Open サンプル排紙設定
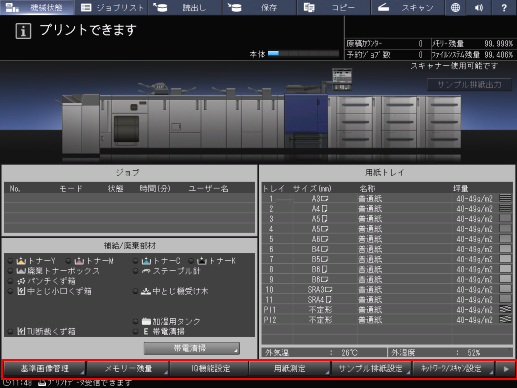This screenshot has height=388, width=517. (371, 369)
